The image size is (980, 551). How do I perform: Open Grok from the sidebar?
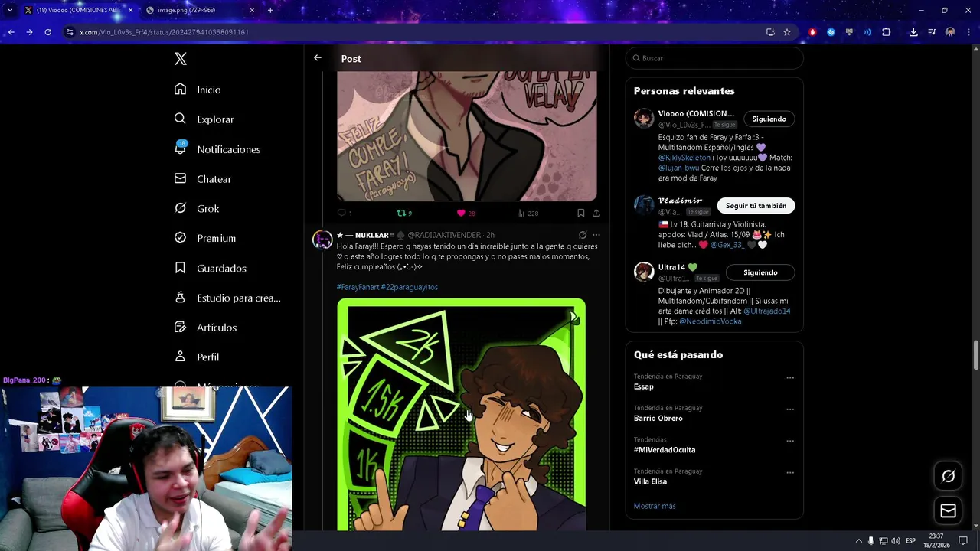click(x=197, y=208)
